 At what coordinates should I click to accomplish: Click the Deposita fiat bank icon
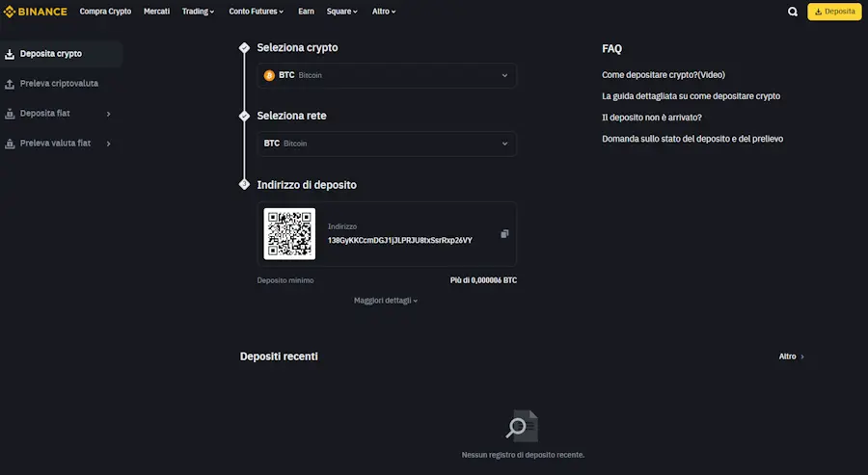click(x=10, y=114)
